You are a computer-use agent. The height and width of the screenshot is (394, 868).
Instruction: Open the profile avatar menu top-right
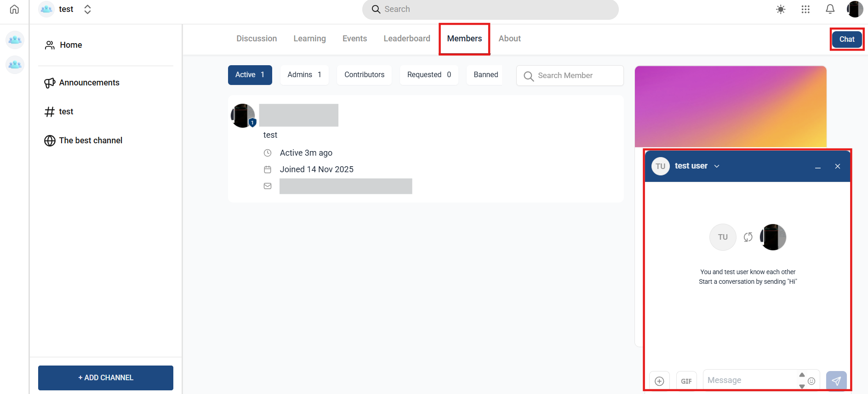[855, 9]
